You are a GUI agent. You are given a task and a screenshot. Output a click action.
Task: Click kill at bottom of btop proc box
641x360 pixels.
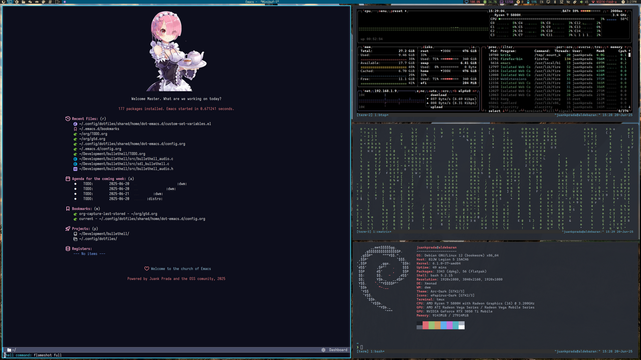[x=549, y=110]
